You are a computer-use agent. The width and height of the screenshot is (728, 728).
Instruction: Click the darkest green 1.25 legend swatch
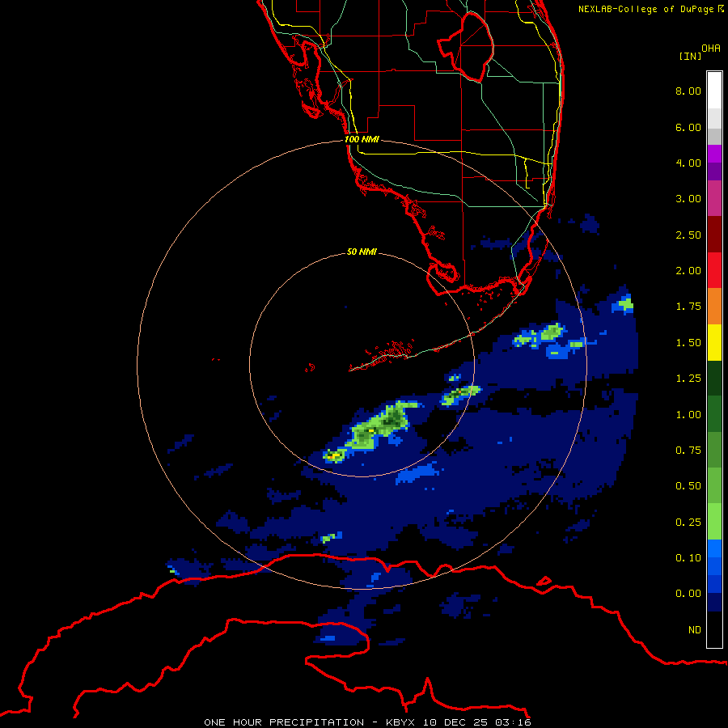pyautogui.click(x=714, y=378)
